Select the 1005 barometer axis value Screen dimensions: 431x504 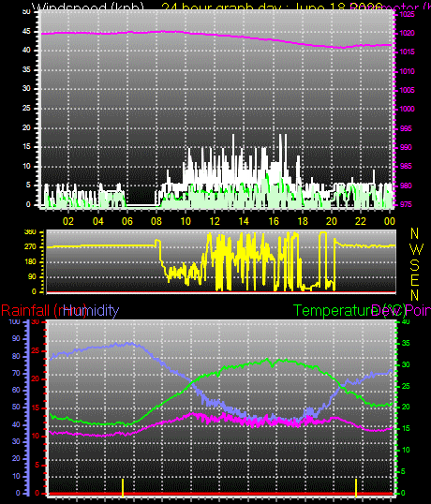point(407,90)
